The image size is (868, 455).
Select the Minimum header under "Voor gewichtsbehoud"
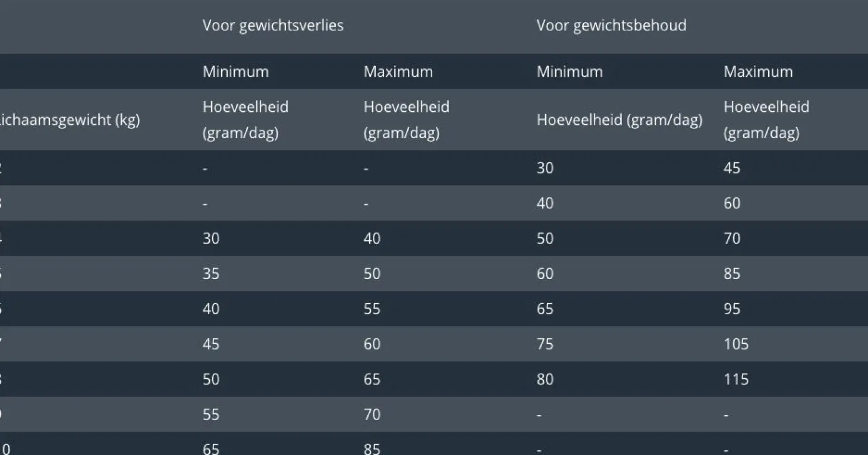pyautogui.click(x=570, y=72)
